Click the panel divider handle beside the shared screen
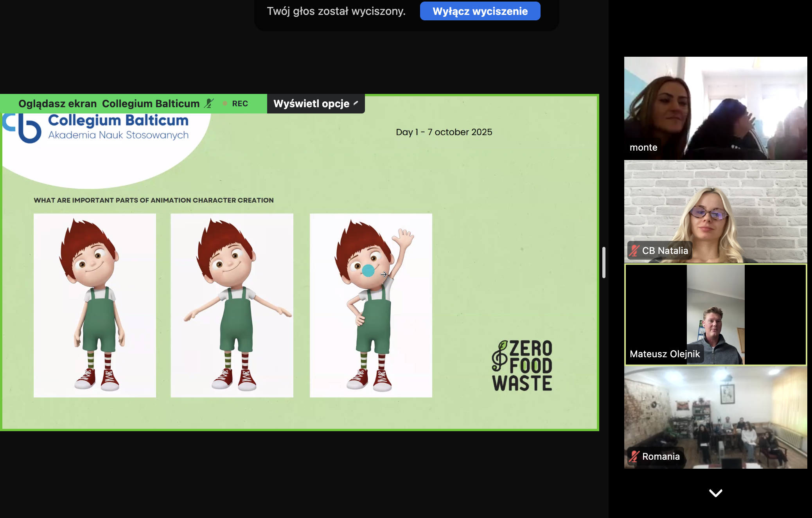The image size is (812, 518). pyautogui.click(x=604, y=262)
